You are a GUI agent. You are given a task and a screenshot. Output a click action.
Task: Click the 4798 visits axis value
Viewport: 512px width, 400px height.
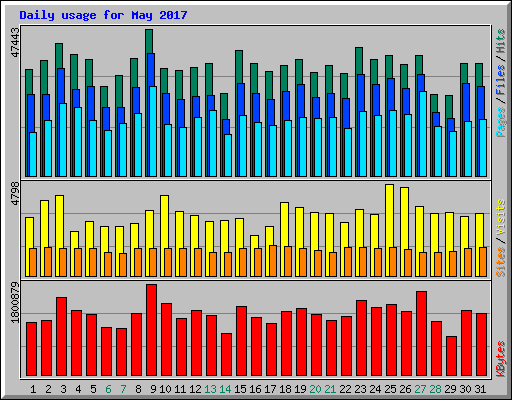click(x=15, y=193)
